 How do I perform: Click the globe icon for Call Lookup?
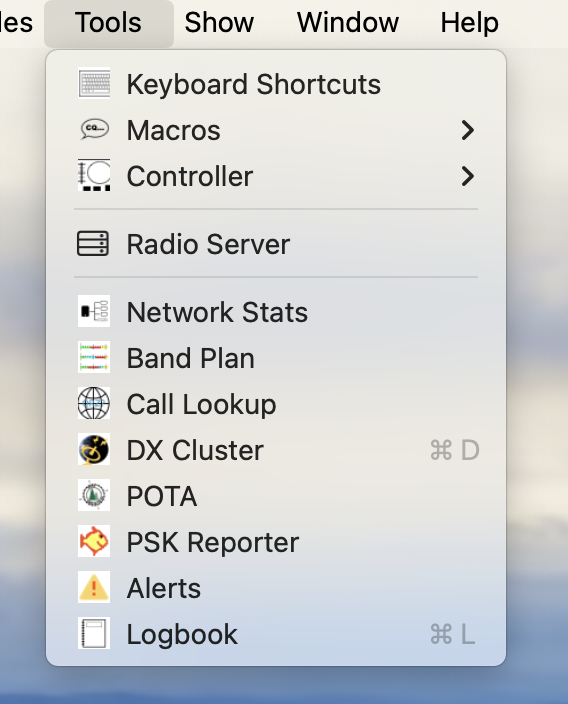point(94,404)
